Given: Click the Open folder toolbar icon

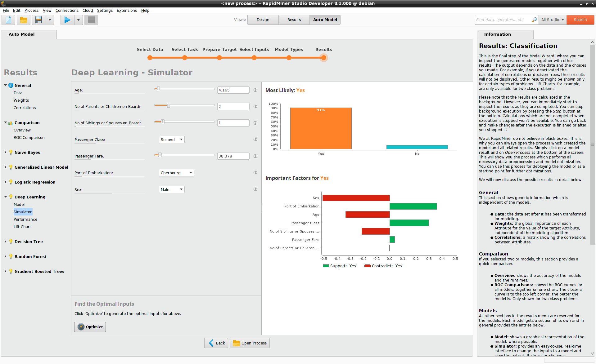Looking at the screenshot, I should pos(24,20).
